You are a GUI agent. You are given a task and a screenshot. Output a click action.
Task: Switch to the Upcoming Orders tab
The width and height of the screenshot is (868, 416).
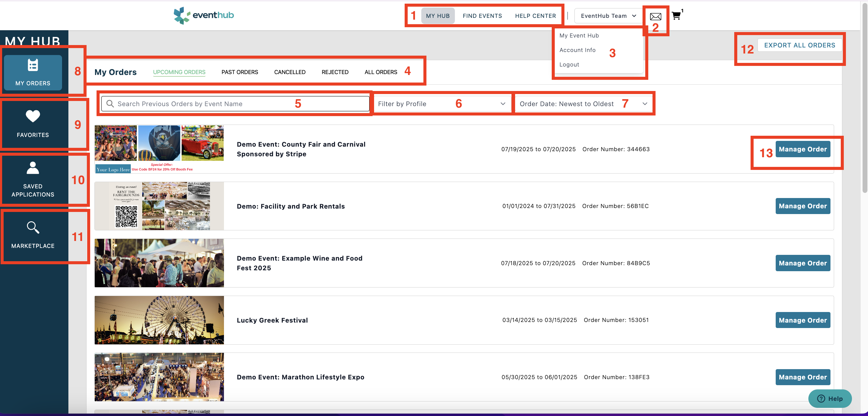click(x=179, y=72)
